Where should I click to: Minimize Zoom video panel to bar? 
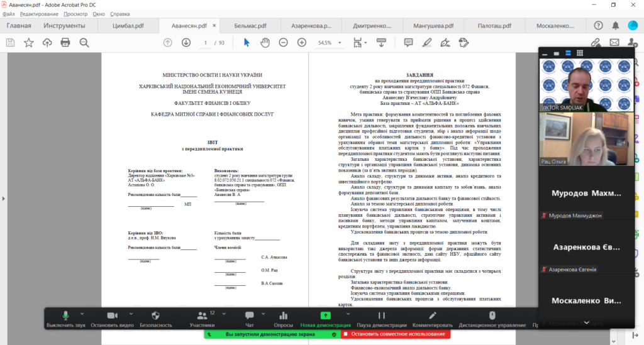click(545, 53)
